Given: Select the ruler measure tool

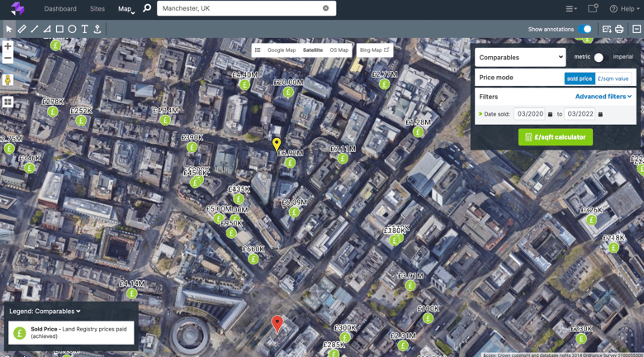Looking at the screenshot, I should tap(21, 29).
